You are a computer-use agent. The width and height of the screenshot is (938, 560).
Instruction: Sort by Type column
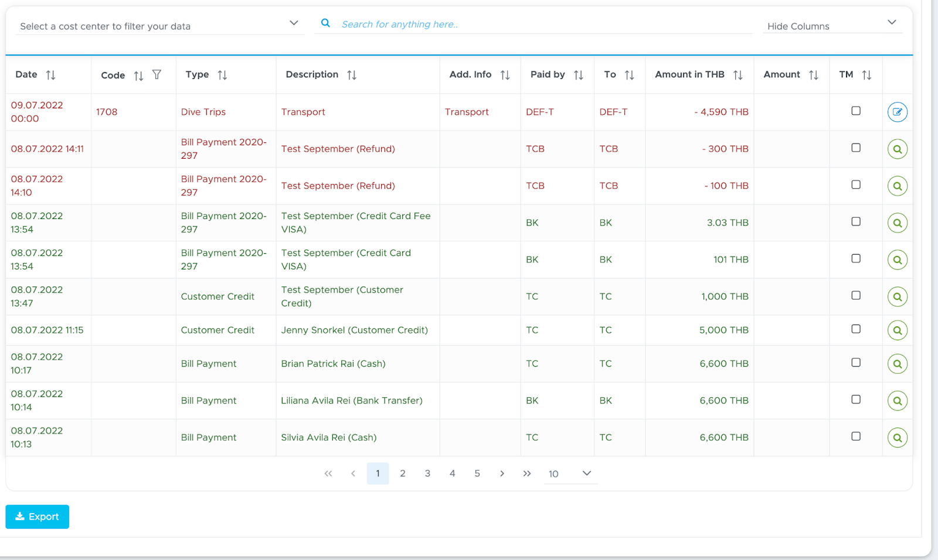point(222,75)
